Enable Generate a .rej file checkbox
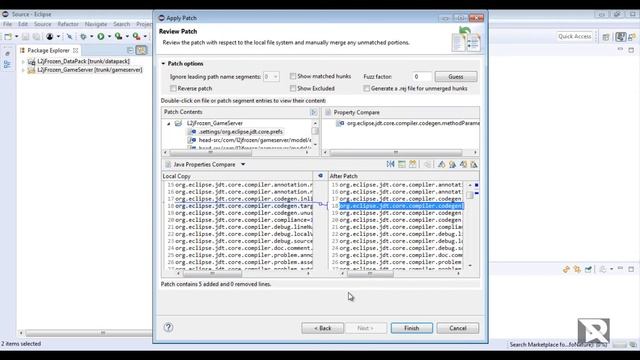Viewport: 640px width, 360px height. [x=367, y=88]
